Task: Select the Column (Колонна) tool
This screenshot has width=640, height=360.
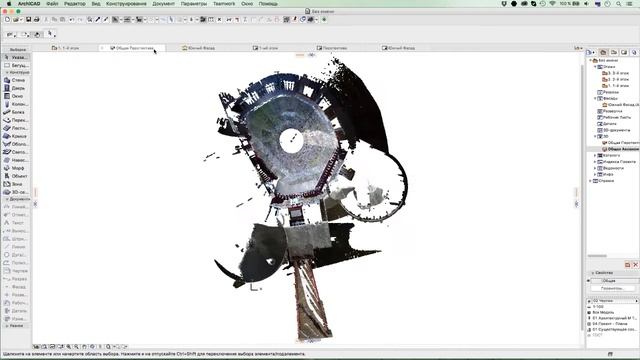Action: [16, 104]
